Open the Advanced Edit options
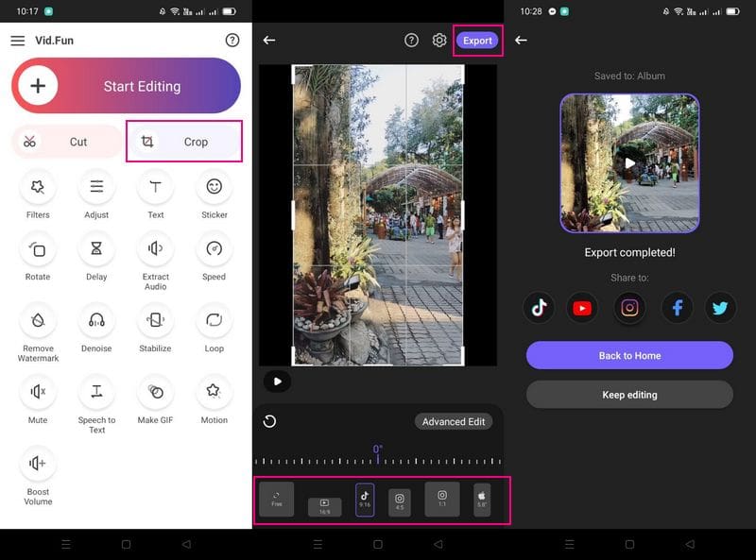 [x=454, y=421]
